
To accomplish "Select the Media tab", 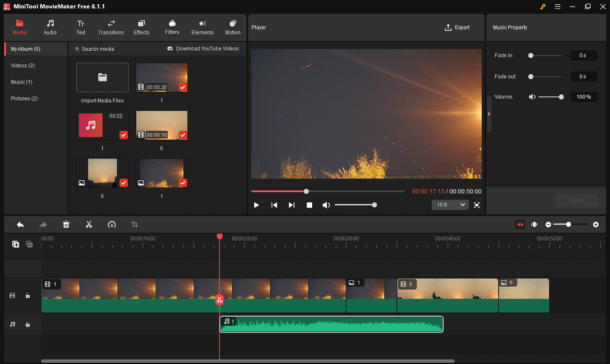I will pyautogui.click(x=19, y=28).
